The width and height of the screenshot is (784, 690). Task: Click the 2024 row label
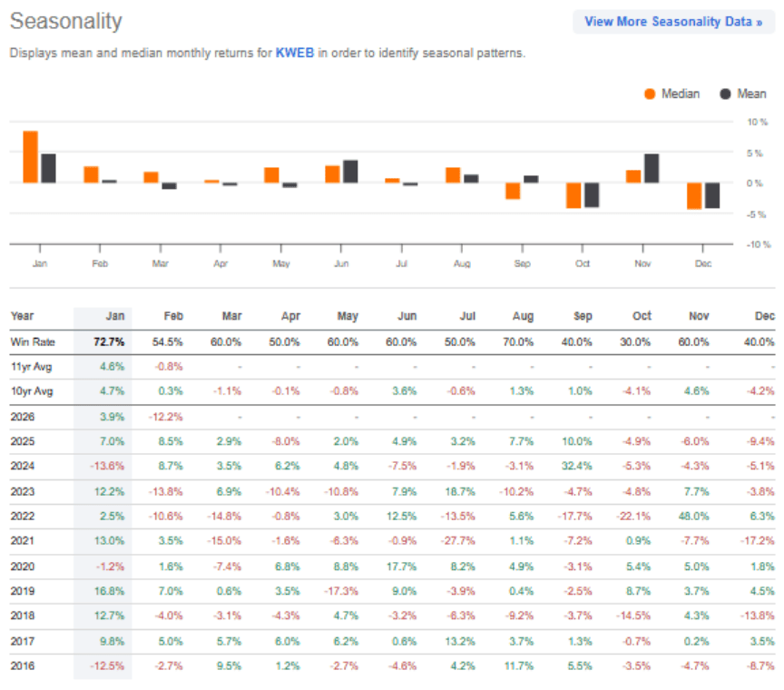click(x=23, y=466)
